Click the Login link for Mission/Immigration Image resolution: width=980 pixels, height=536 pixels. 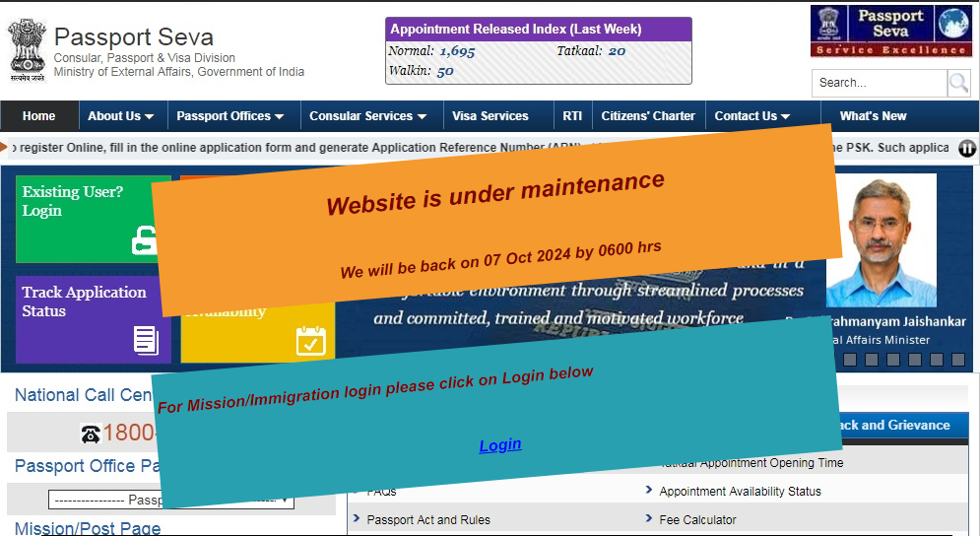[x=500, y=445]
